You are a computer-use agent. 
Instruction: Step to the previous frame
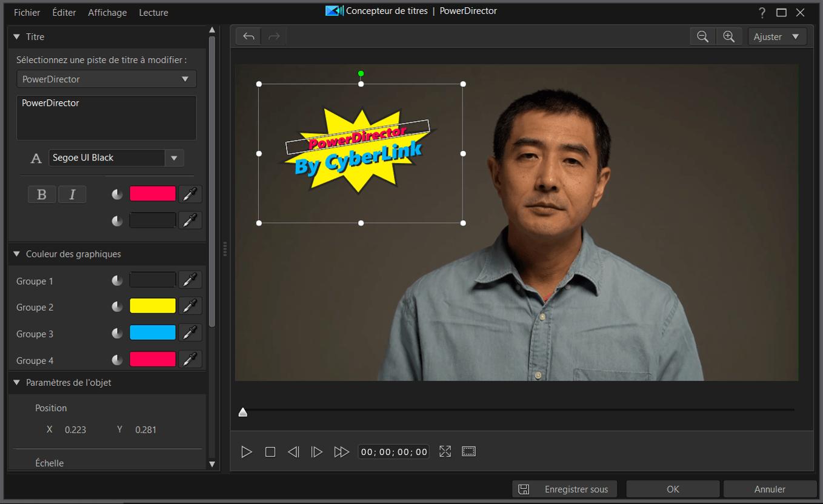click(x=293, y=452)
